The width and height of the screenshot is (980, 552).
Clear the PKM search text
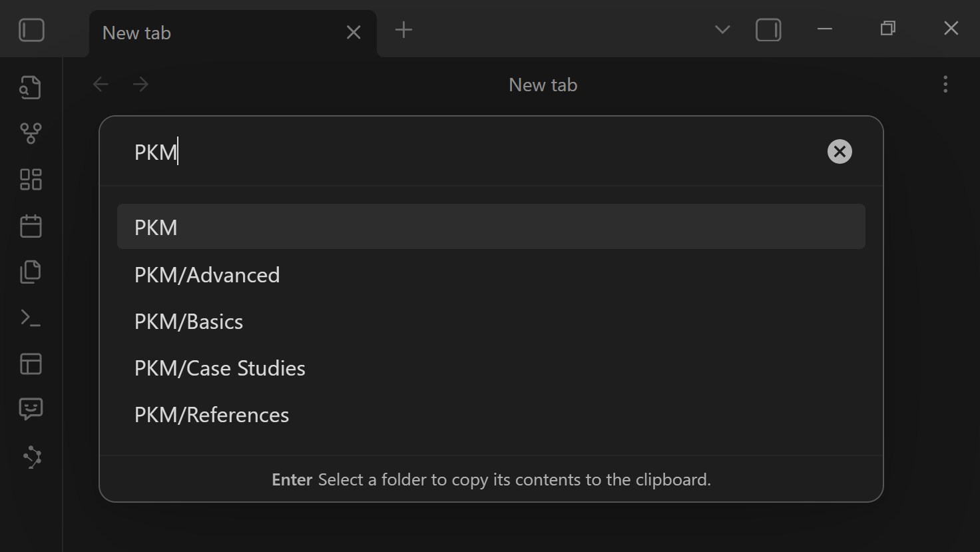pos(839,151)
